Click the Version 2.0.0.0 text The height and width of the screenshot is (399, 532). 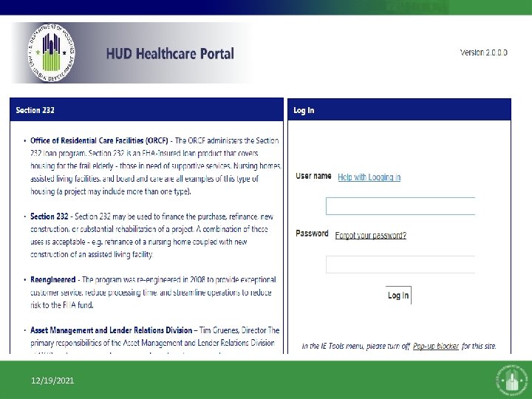point(483,52)
